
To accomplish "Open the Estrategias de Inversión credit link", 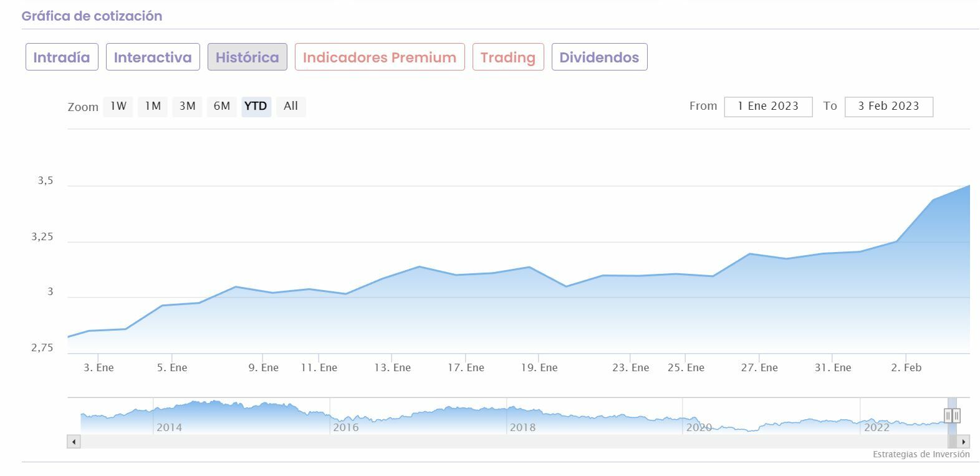I will tap(921, 454).
